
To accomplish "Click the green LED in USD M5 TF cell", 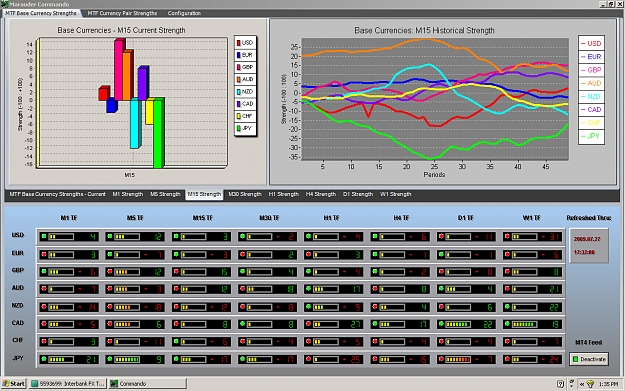I will point(110,236).
